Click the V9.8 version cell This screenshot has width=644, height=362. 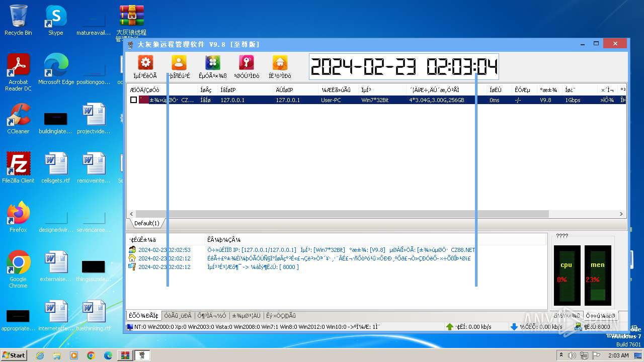[546, 100]
